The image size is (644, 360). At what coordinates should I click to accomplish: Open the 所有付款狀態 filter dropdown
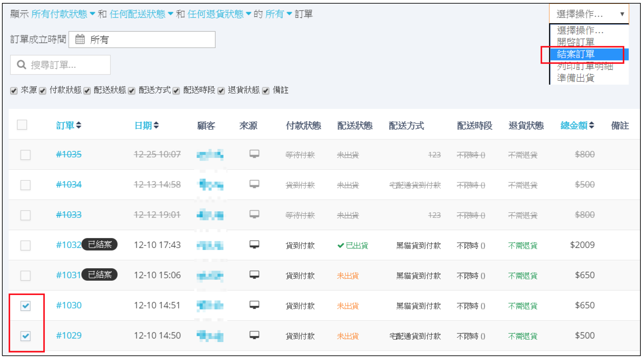pyautogui.click(x=63, y=14)
